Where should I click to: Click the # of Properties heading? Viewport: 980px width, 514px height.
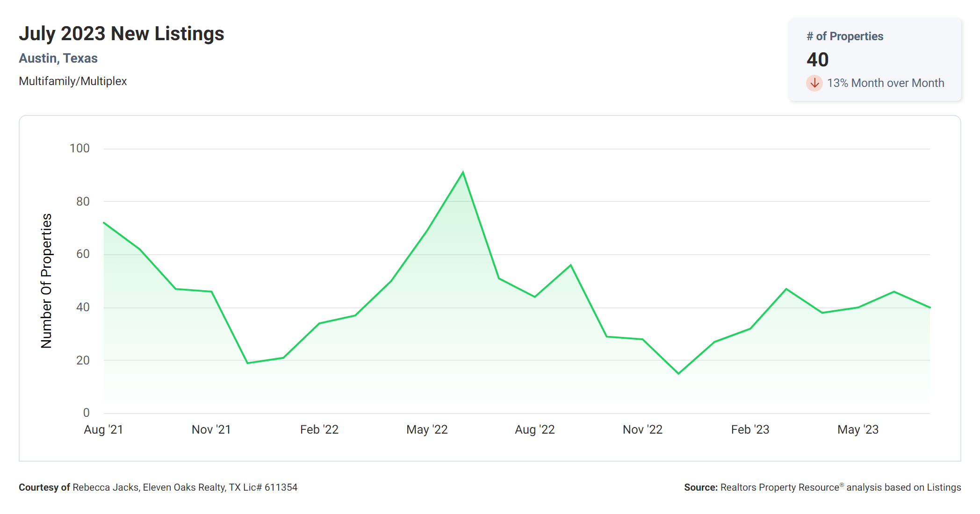(x=845, y=36)
